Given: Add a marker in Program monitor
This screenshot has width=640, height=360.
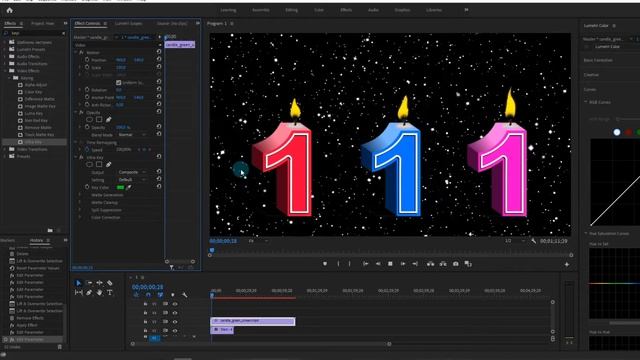Looking at the screenshot, I should 325,264.
